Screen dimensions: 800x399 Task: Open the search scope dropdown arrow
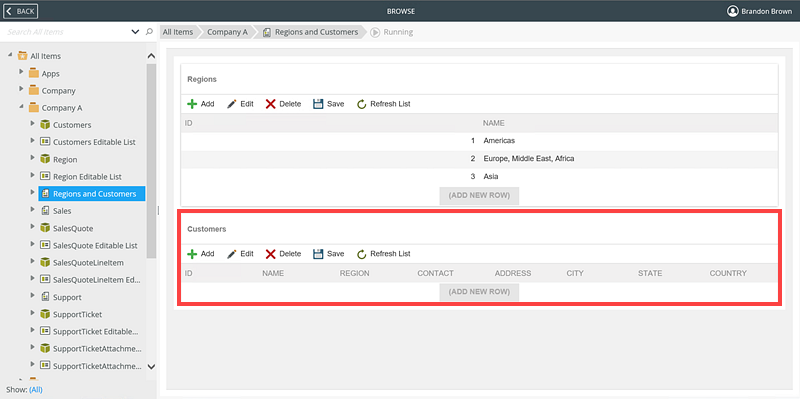coord(135,32)
